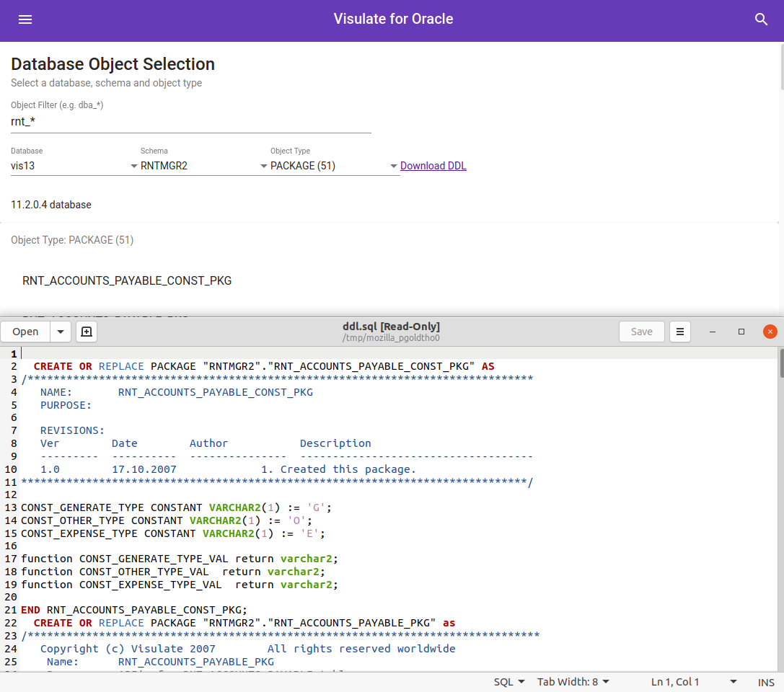Minimize the ddl.sql editor window
The width and height of the screenshot is (784, 692).
click(x=713, y=332)
